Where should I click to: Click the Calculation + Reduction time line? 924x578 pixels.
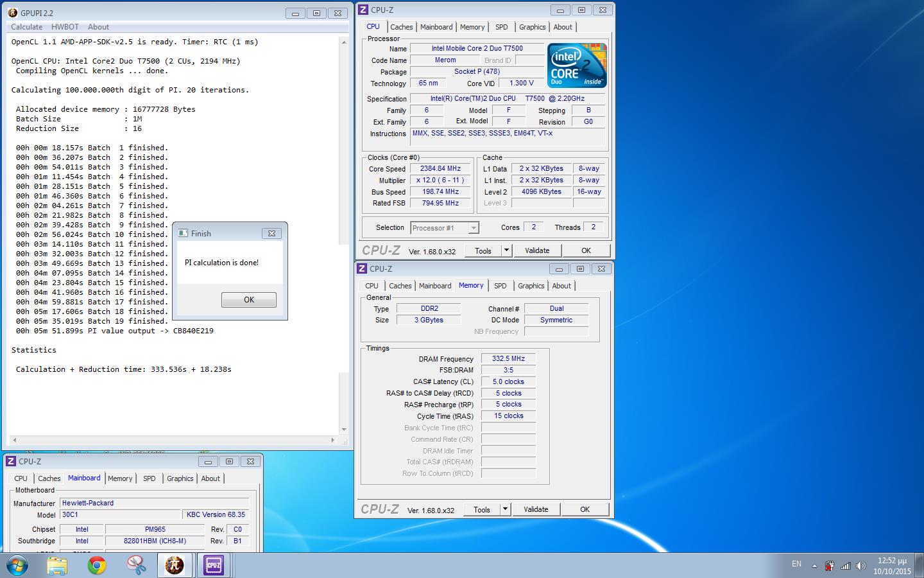click(124, 369)
